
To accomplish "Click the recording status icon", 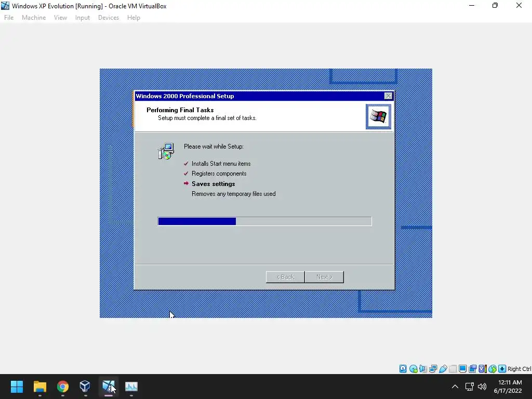I will coord(472,369).
